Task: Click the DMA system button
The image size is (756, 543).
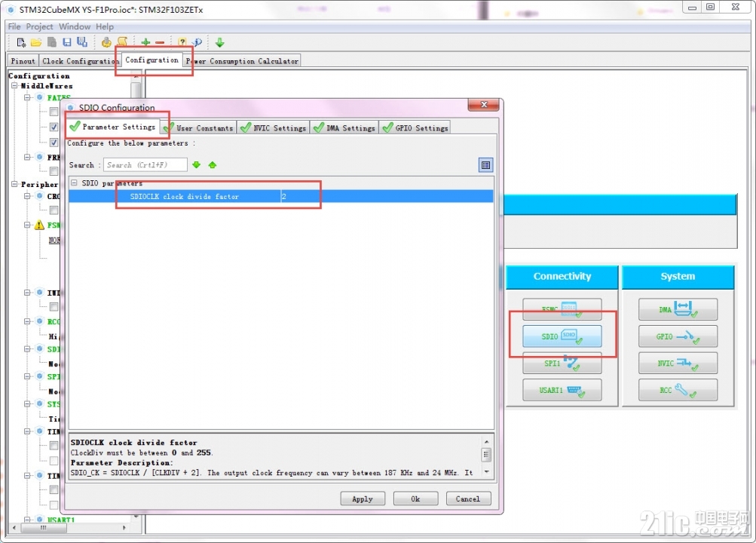Action: (x=678, y=309)
